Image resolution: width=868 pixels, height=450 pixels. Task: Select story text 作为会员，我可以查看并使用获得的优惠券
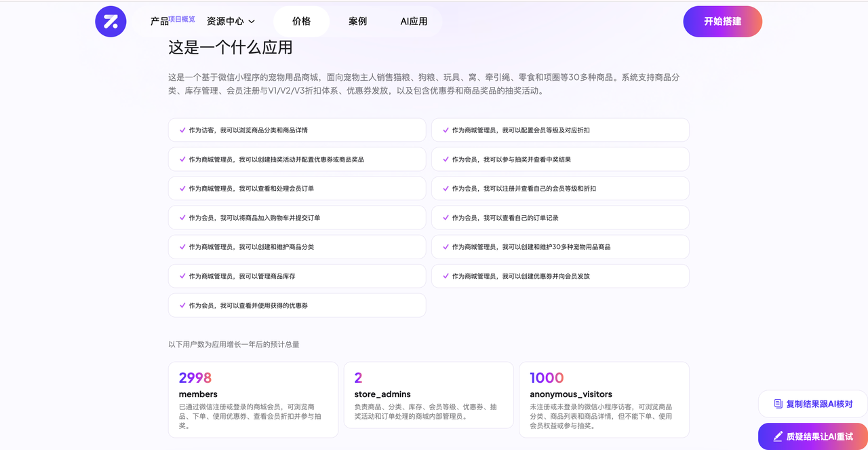click(248, 305)
